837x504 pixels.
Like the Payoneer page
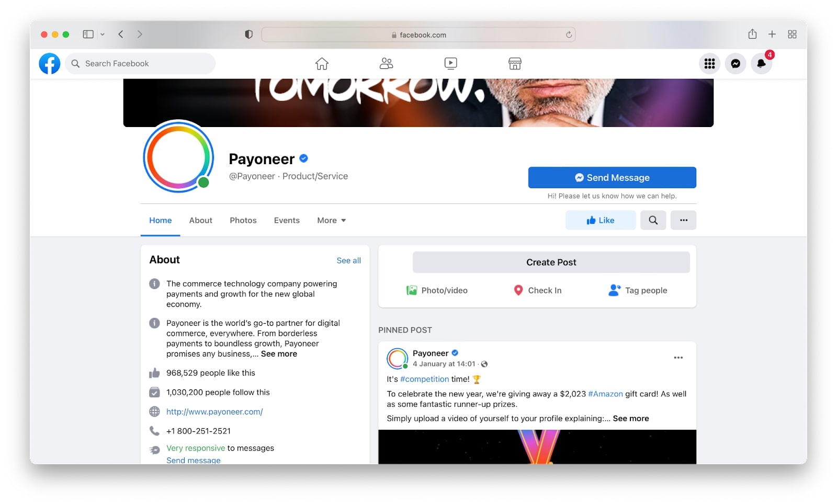point(601,221)
